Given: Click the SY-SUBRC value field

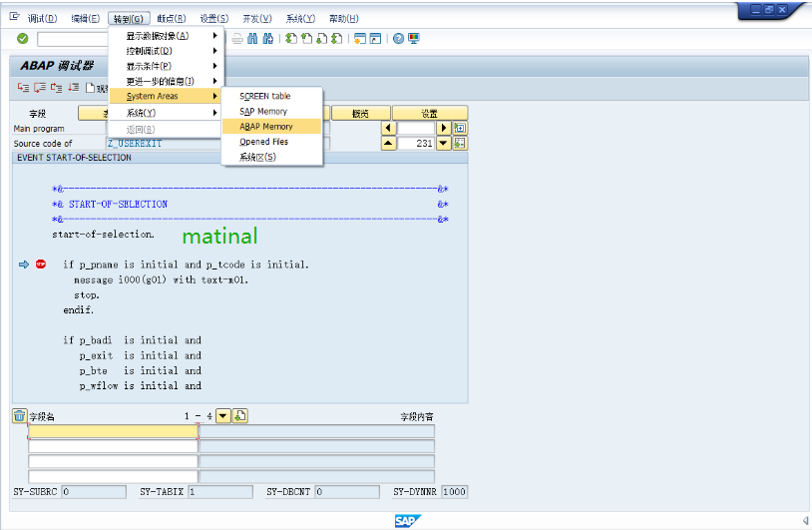Looking at the screenshot, I should point(94,492).
